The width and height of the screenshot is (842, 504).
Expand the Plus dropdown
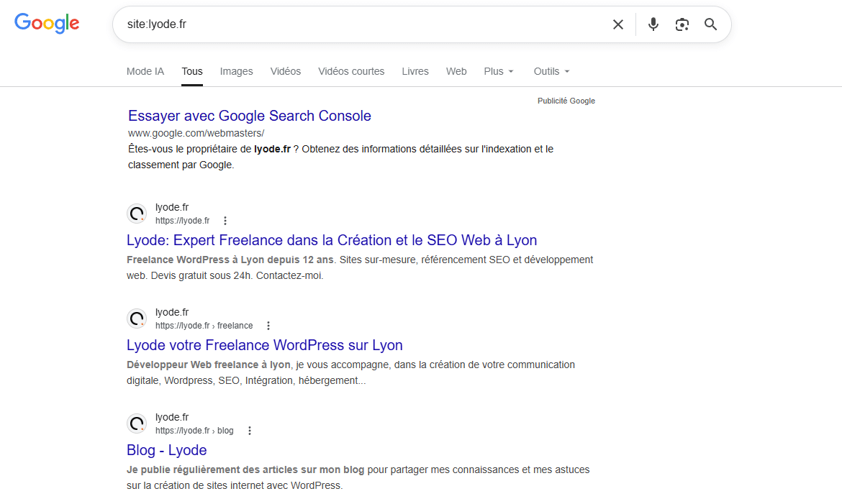click(498, 71)
